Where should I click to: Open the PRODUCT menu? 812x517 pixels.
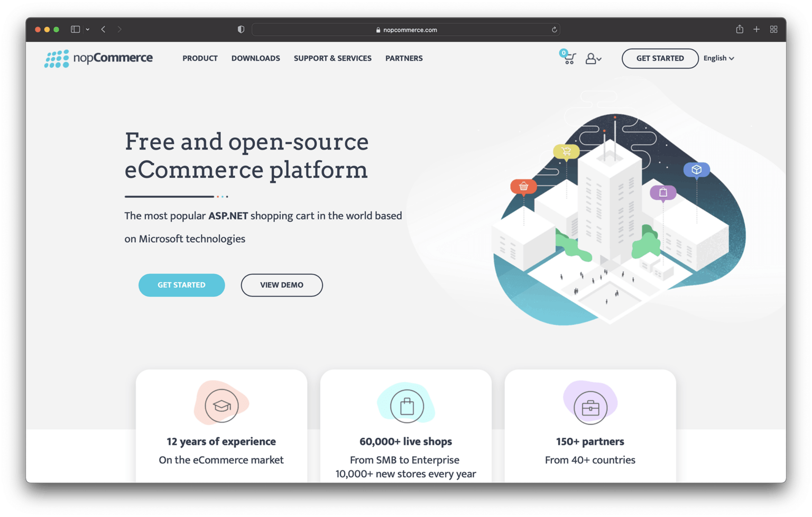click(200, 58)
